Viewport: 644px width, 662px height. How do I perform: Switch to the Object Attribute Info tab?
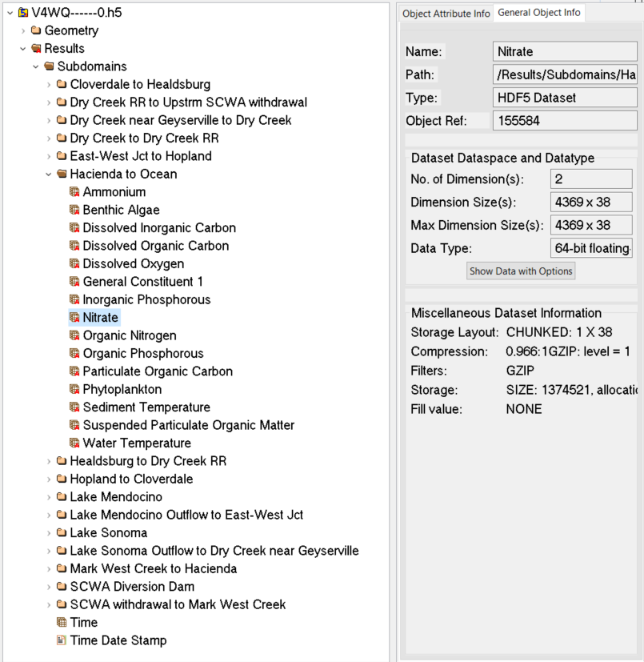click(x=444, y=13)
